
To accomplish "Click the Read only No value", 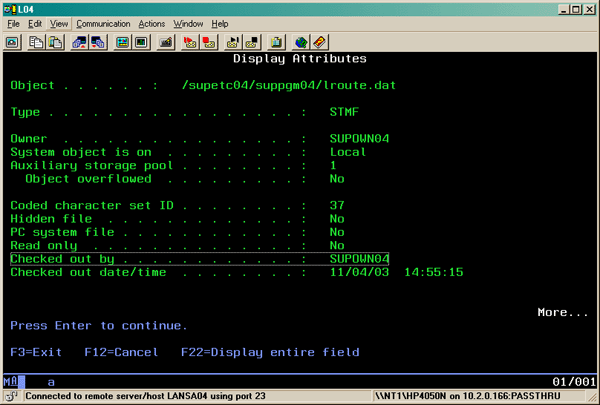I will pos(337,245).
